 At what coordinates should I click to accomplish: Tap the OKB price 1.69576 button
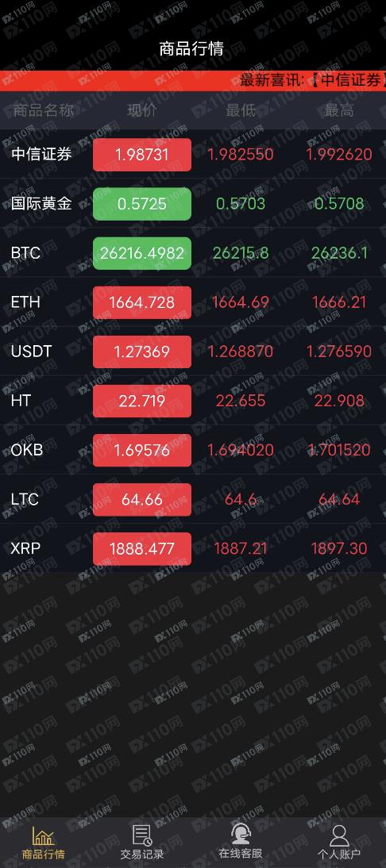[x=142, y=450]
